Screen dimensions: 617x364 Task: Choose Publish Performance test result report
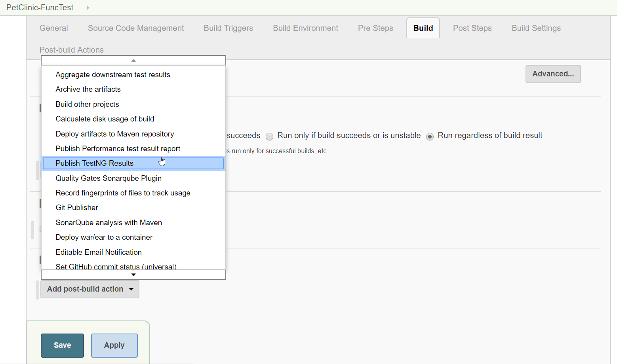[x=133, y=149]
